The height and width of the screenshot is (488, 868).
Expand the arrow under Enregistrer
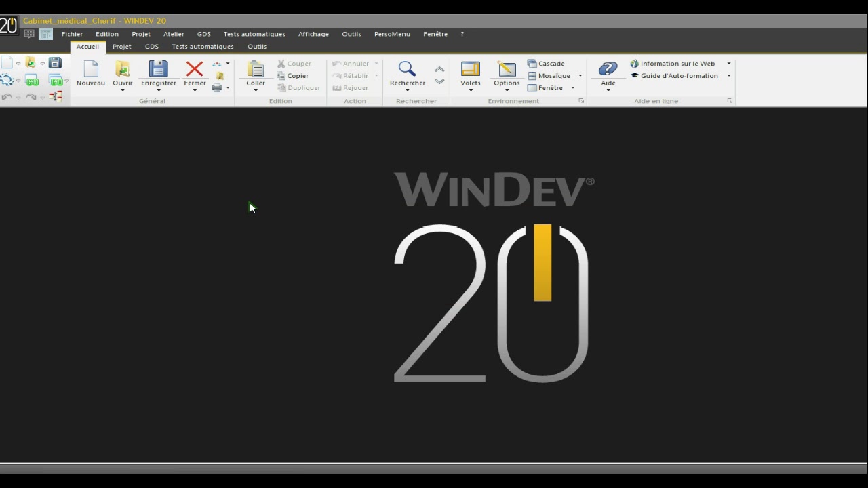pos(159,90)
